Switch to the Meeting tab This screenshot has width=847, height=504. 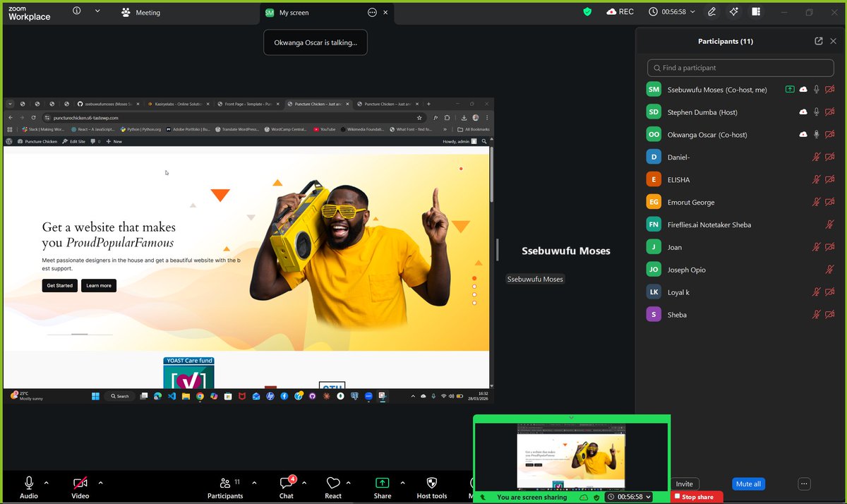(140, 13)
